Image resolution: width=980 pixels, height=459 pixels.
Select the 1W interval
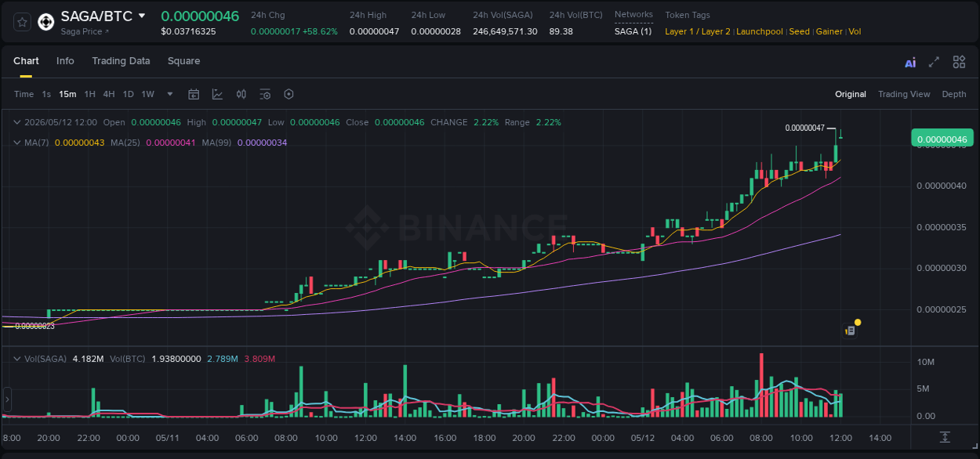point(147,94)
